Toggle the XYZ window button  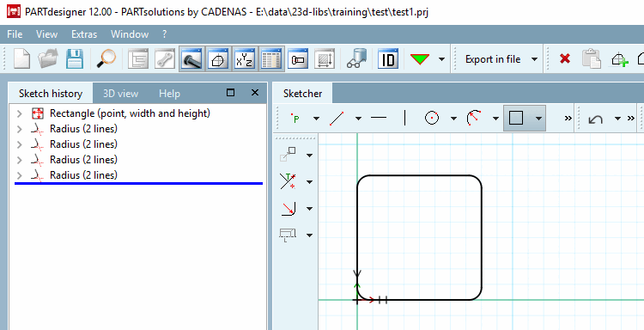[245, 58]
